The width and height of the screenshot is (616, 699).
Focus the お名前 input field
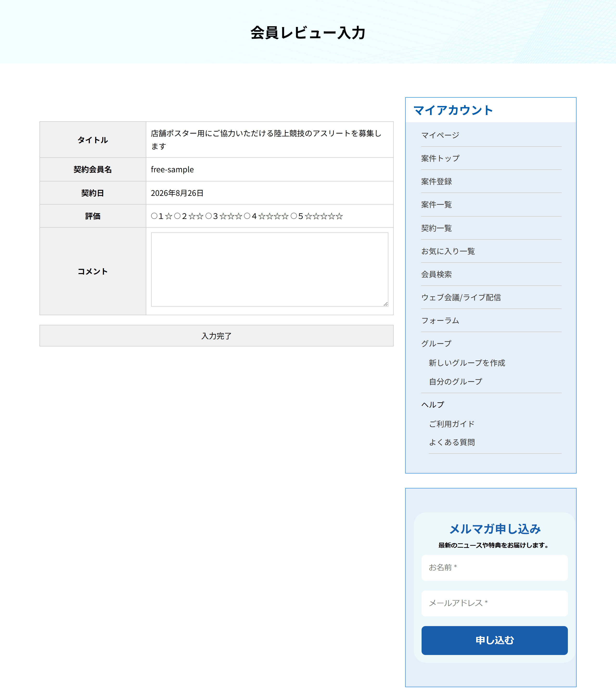click(x=494, y=568)
